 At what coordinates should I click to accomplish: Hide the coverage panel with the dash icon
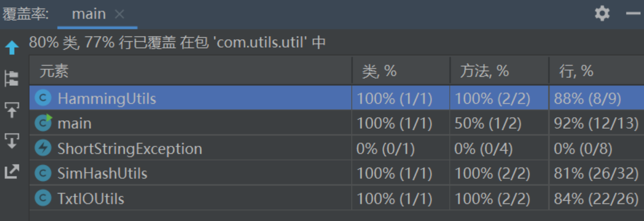633,14
